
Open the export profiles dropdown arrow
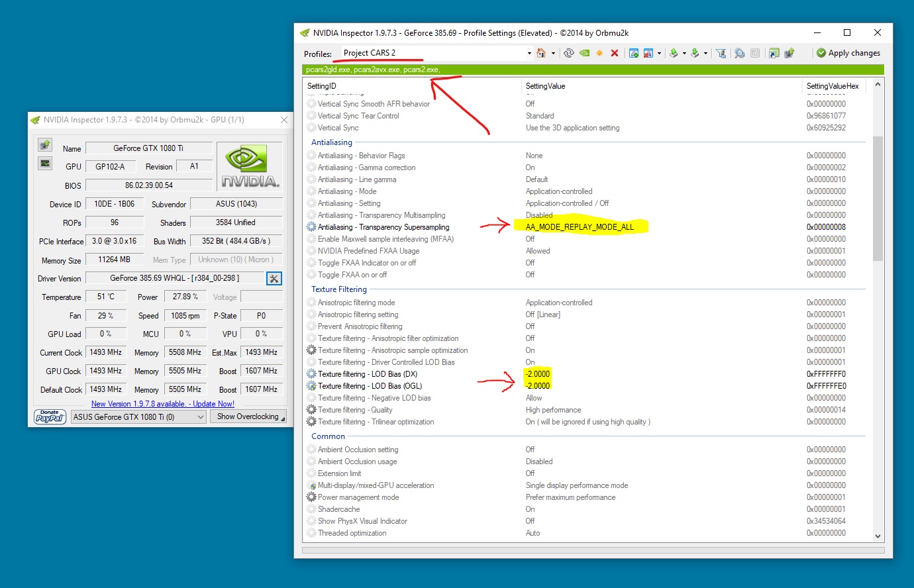(x=684, y=53)
